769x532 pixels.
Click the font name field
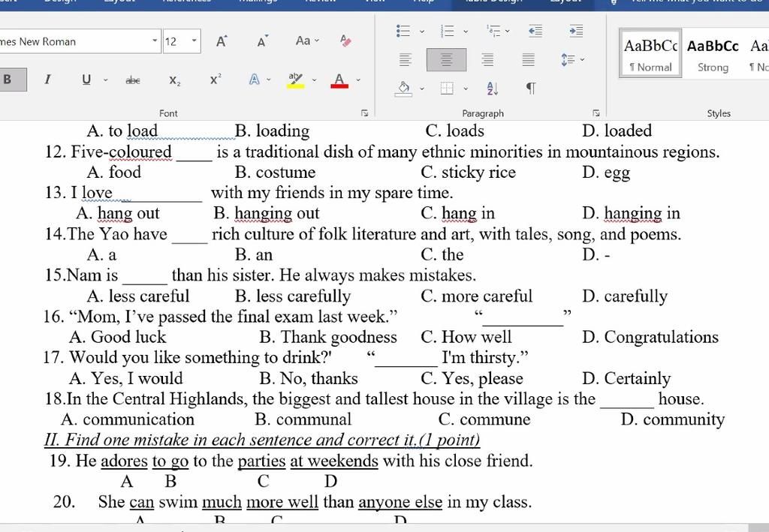(x=74, y=41)
